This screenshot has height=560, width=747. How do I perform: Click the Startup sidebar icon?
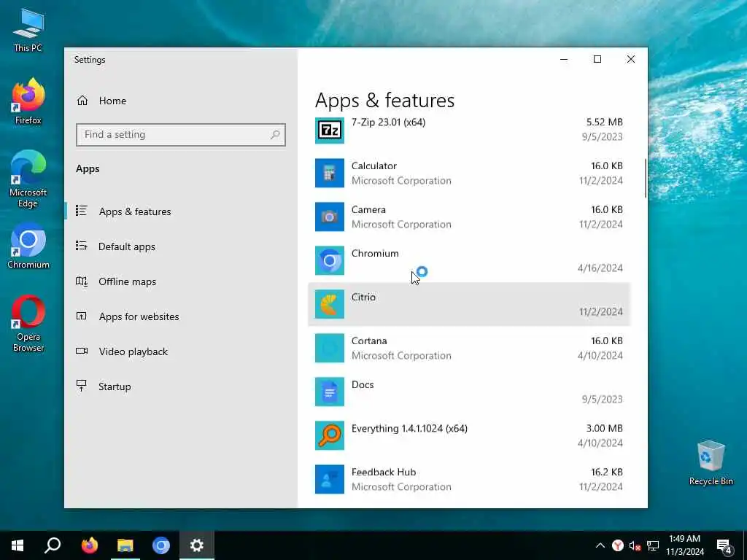[82, 386]
